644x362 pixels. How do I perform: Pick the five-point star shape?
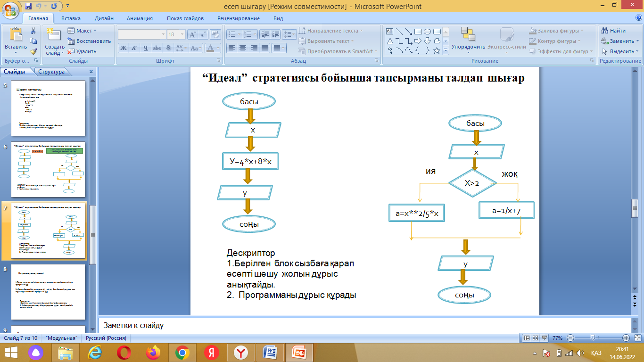437,50
